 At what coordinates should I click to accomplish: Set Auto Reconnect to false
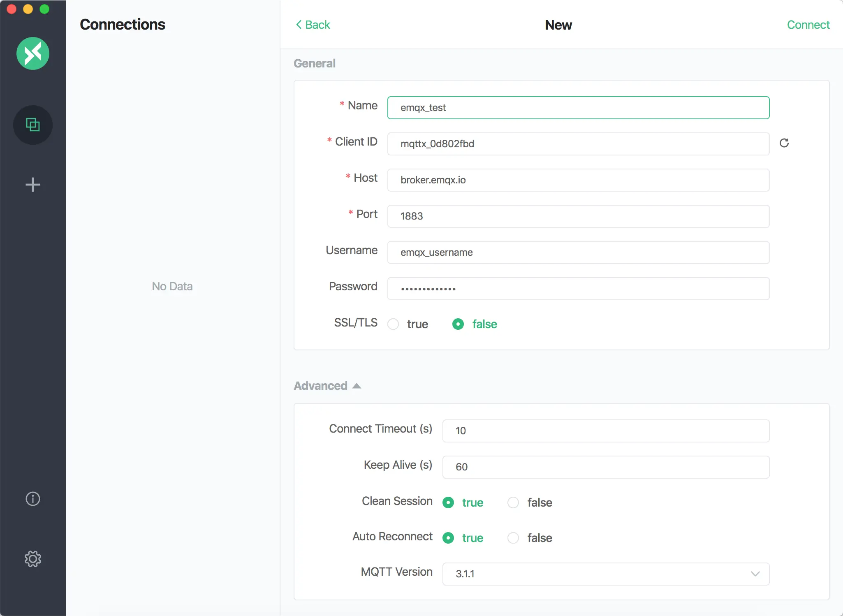[x=513, y=538]
